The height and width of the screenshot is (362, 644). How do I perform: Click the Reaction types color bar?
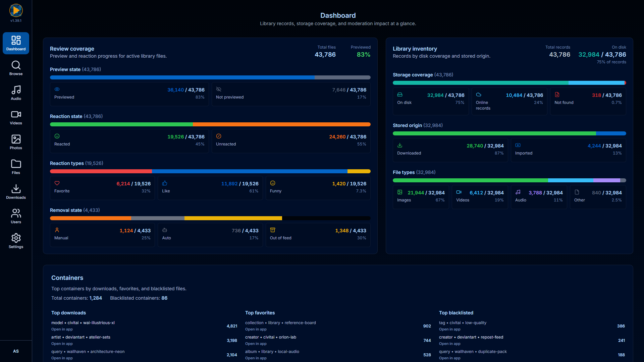pyautogui.click(x=210, y=171)
